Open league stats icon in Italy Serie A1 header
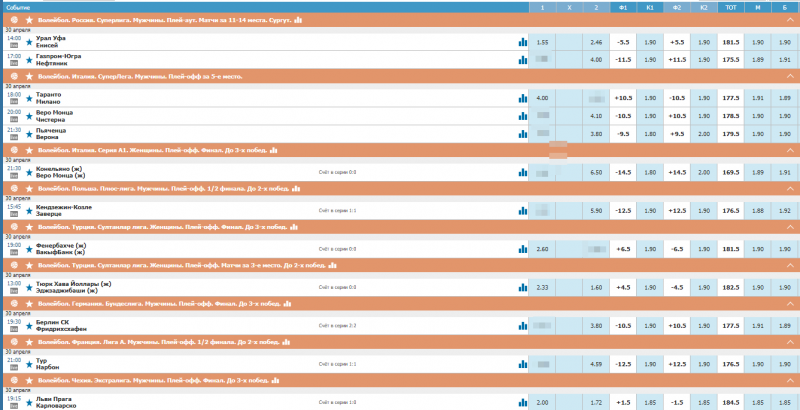 coord(13,150)
